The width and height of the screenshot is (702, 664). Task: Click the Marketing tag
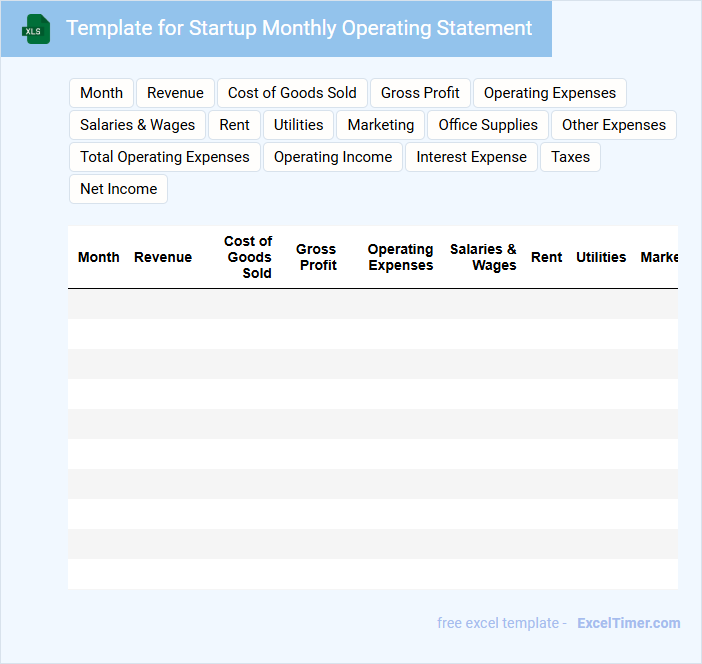click(x=381, y=125)
